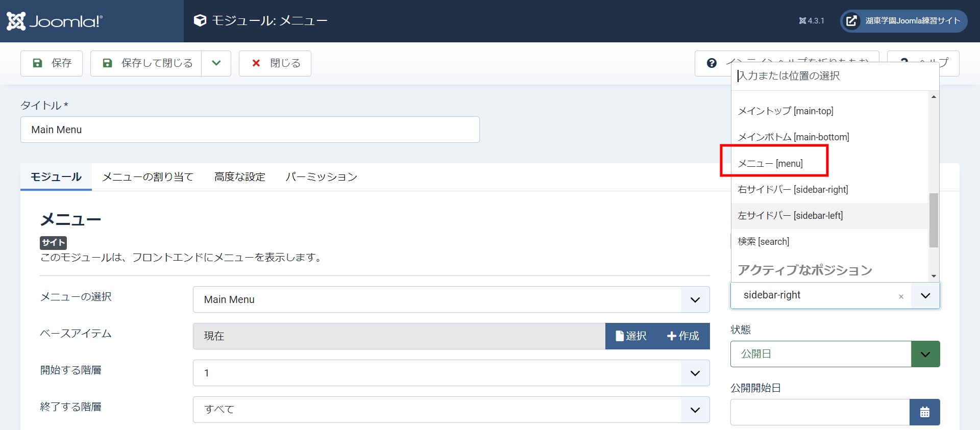Expand the save options dropdown arrow
980x430 pixels.
click(x=216, y=63)
